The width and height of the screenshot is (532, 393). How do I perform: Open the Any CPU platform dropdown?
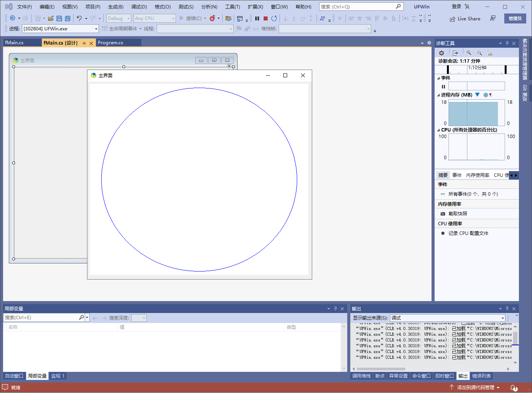pyautogui.click(x=155, y=18)
